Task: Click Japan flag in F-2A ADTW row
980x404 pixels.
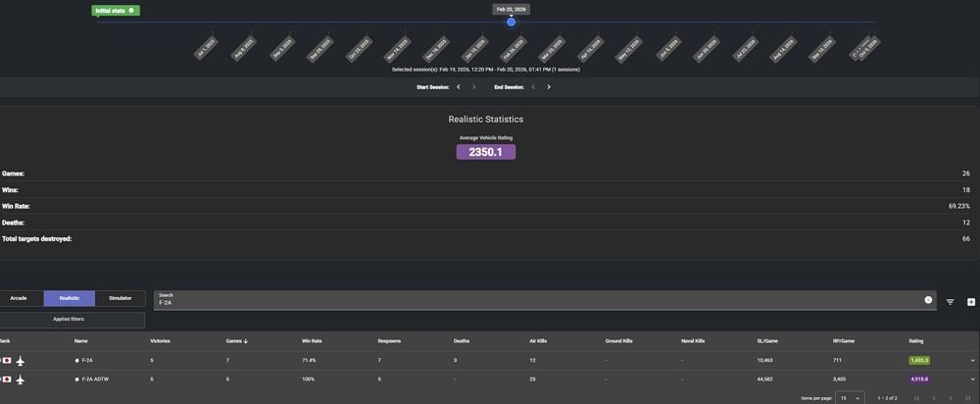Action: coord(7,379)
